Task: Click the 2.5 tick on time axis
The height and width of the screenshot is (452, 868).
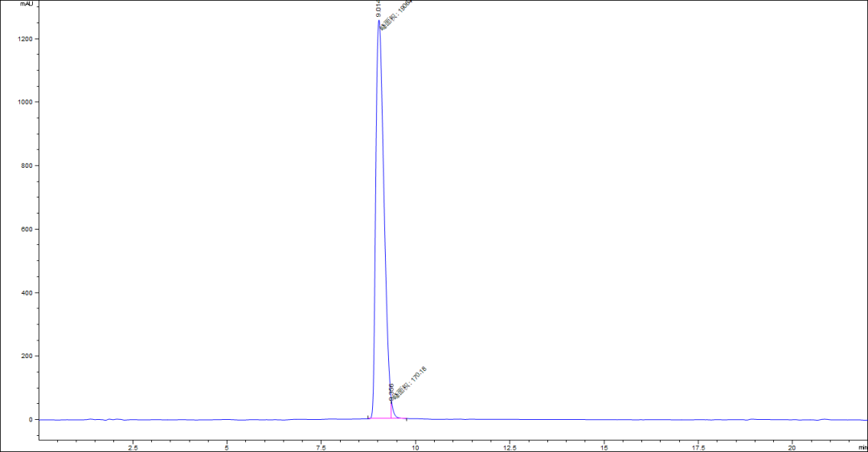Action: click(133, 447)
